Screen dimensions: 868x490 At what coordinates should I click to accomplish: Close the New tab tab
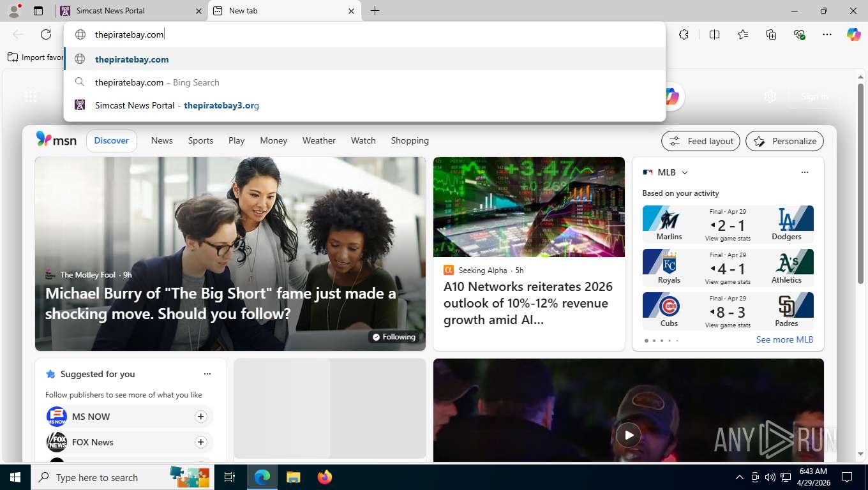[351, 11]
